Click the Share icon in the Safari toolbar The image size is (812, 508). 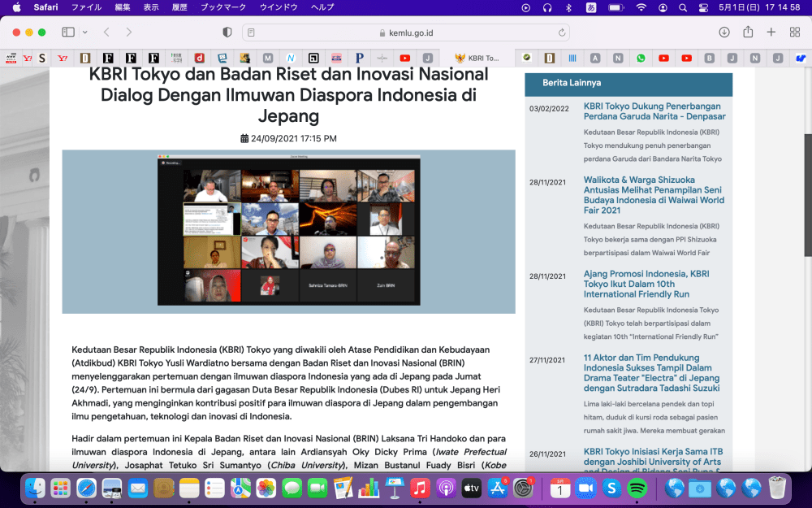(x=746, y=32)
